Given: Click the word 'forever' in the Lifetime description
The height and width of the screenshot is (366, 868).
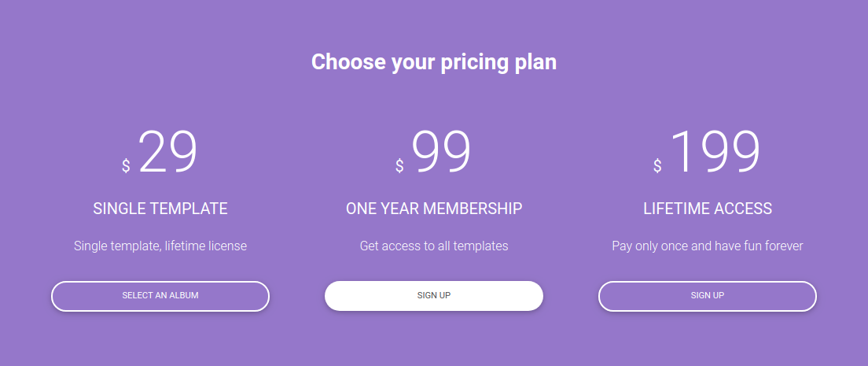Looking at the screenshot, I should coord(781,246).
